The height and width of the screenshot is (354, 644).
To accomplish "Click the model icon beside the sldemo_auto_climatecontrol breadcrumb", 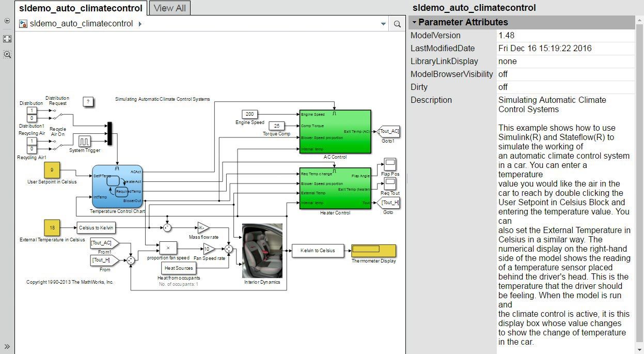I will point(23,24).
